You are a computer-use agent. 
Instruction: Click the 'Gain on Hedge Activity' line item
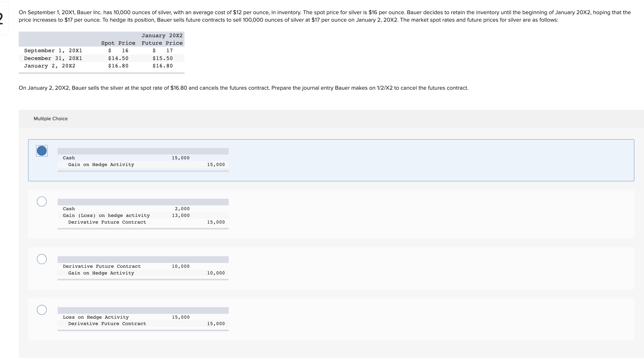101,164
